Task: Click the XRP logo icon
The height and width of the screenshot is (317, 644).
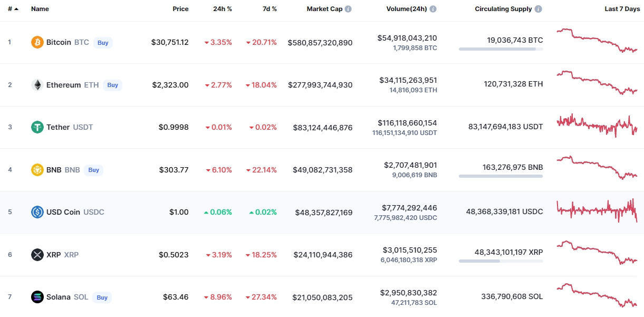Action: click(x=37, y=255)
